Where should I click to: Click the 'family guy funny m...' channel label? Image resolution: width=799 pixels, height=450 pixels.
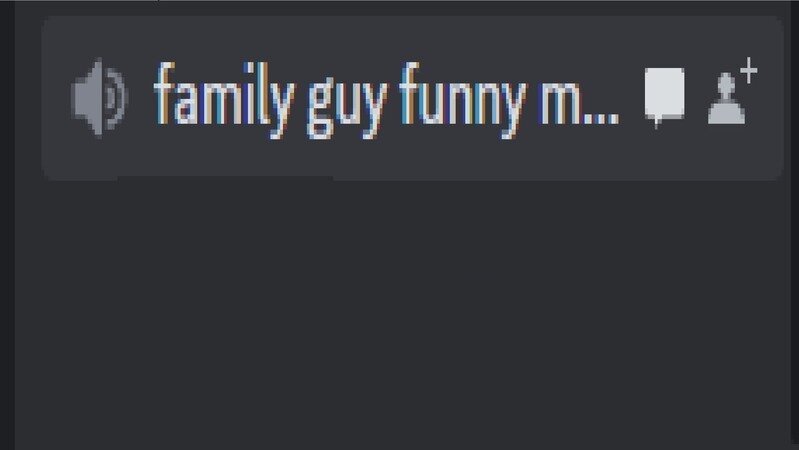[386, 100]
